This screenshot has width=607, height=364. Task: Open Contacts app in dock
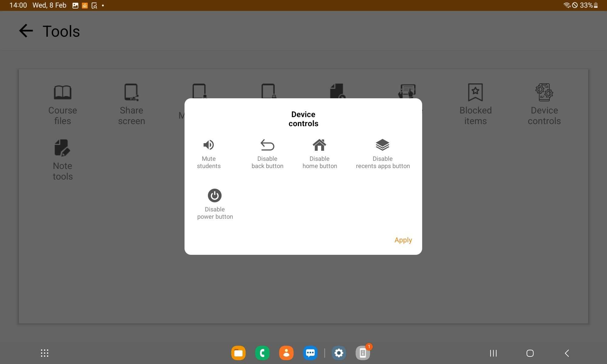click(286, 353)
